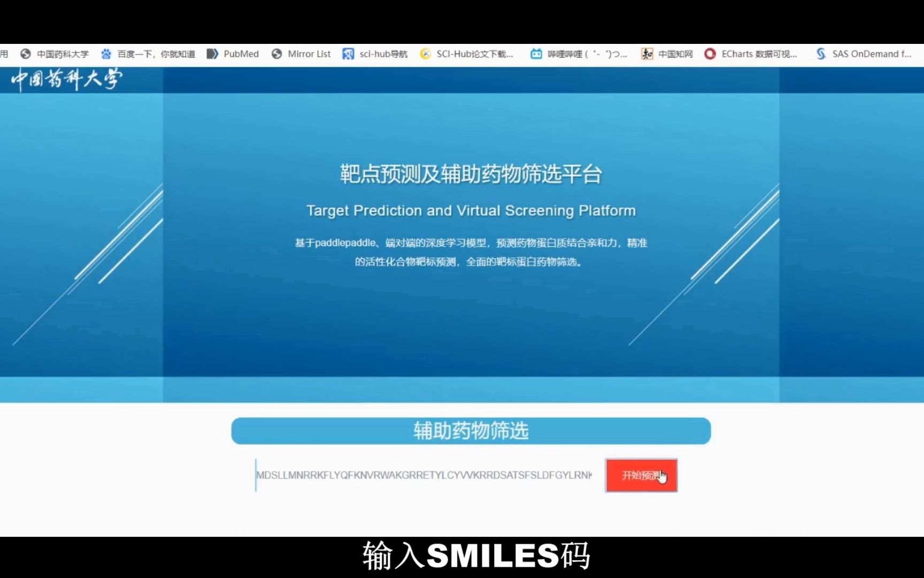Open the 中国知网 bookmark
Viewport: 924px width, 578px height.
(x=667, y=54)
